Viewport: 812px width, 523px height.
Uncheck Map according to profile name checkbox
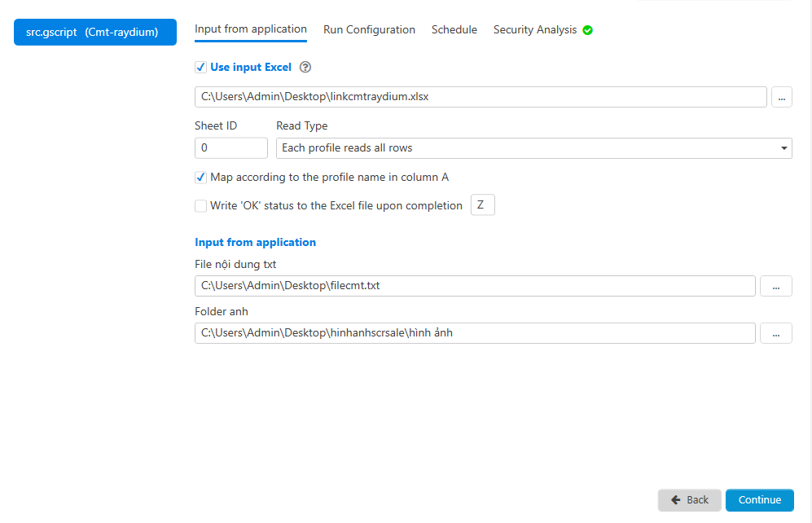point(201,178)
